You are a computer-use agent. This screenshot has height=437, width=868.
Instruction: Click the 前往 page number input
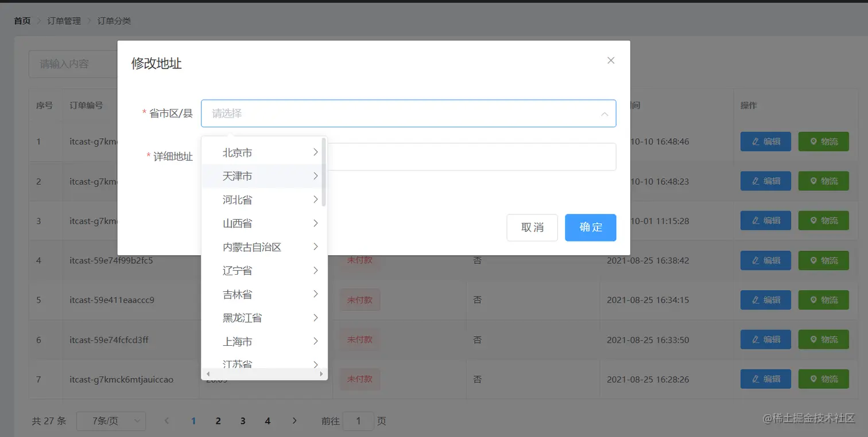pos(358,421)
